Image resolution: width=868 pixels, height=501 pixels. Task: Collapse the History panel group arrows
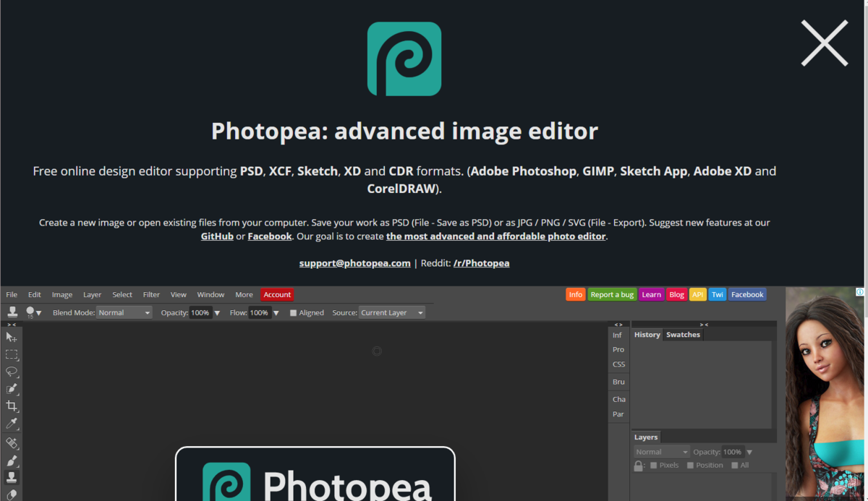tap(704, 325)
